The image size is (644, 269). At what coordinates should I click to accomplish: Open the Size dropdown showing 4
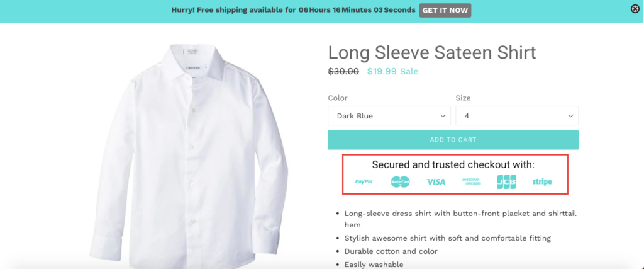[x=517, y=115]
